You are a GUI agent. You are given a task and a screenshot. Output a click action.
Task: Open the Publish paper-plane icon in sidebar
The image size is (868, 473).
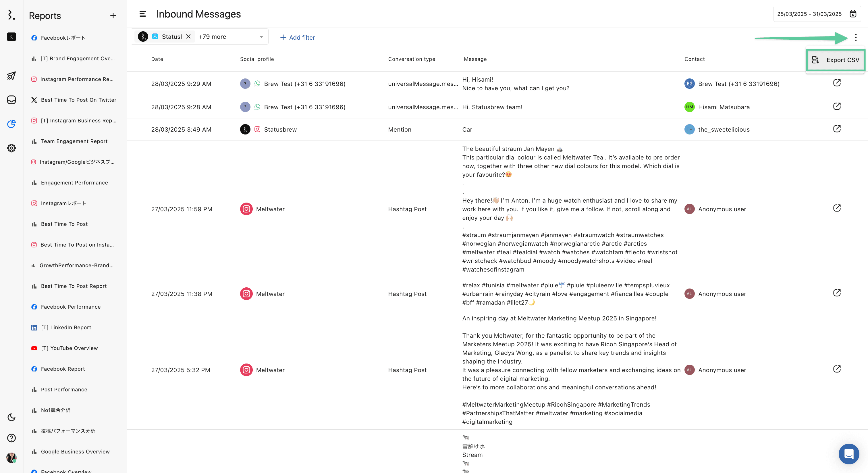click(11, 76)
